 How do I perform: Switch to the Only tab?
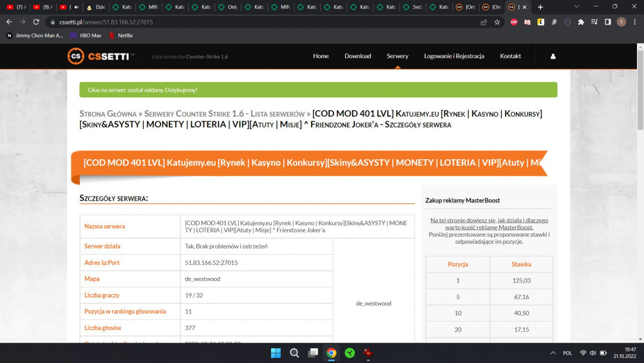(x=227, y=7)
